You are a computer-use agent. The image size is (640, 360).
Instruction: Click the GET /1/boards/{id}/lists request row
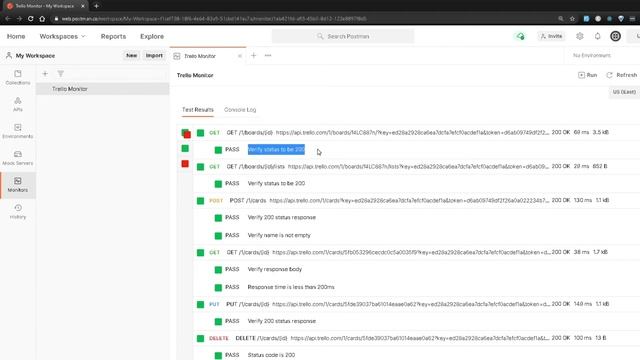pyautogui.click(x=416, y=166)
